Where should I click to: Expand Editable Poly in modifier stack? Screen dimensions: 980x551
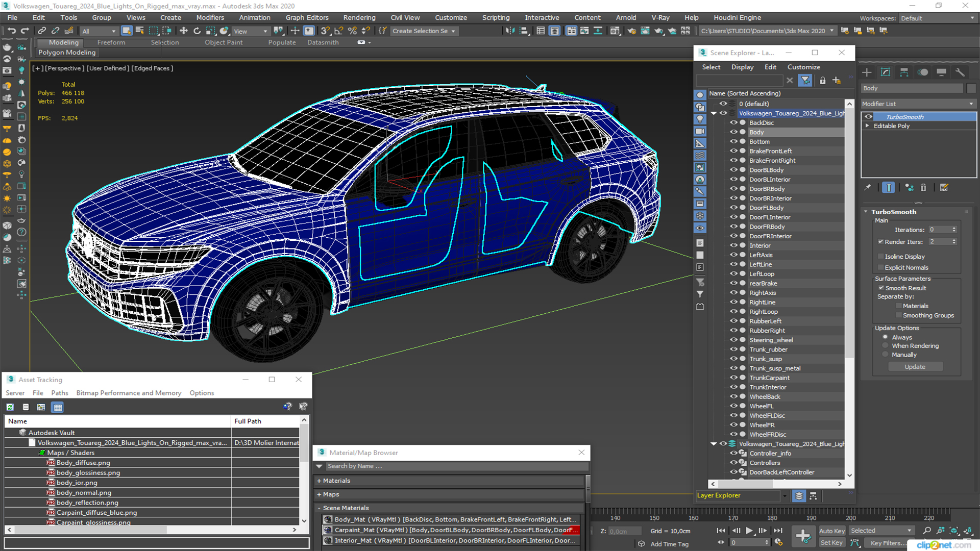(867, 126)
